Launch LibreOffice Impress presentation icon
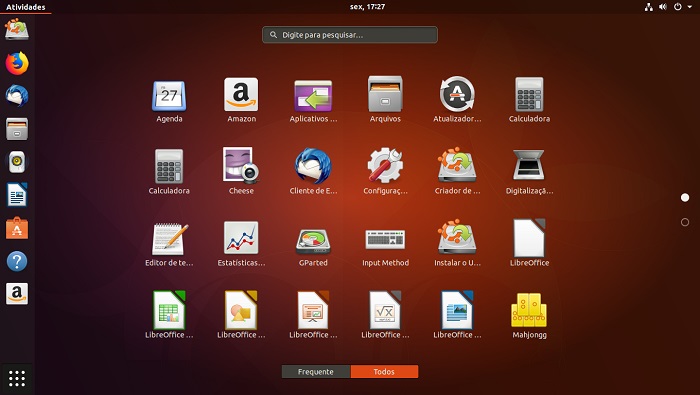 click(x=313, y=316)
